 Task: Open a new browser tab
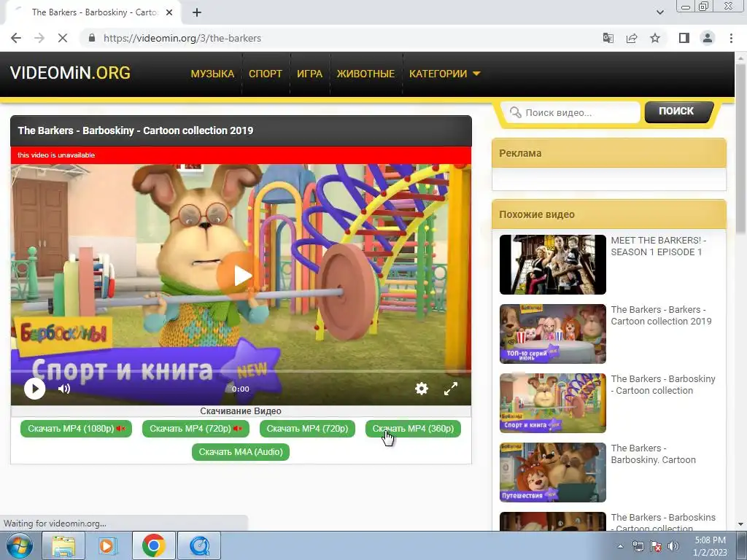(x=197, y=12)
